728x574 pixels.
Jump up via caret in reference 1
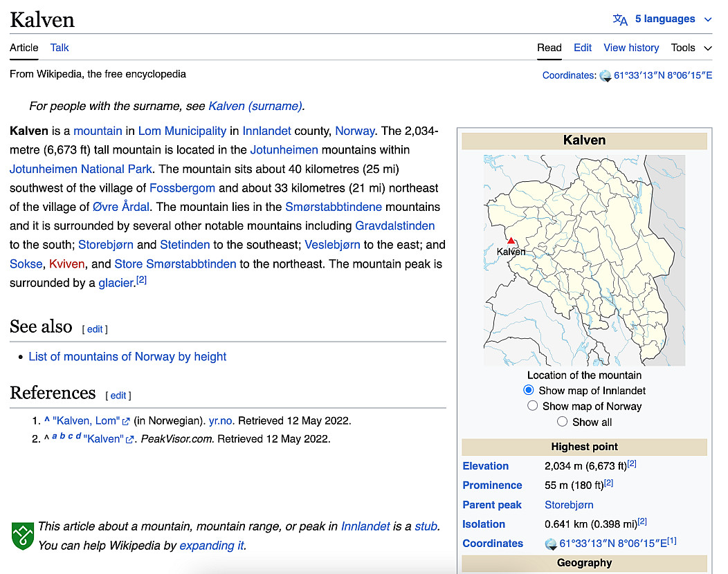pos(47,420)
